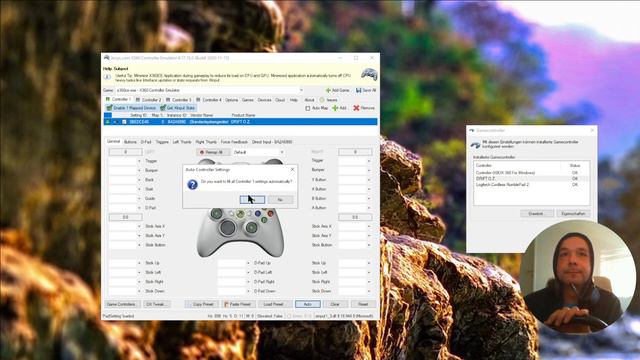The image size is (640, 360).
Task: Click the controller icon in Gamecontroller description
Action: [x=475, y=144]
